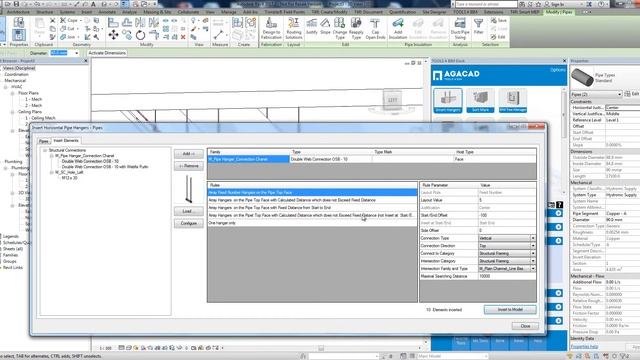This screenshot has height=360, width=640.
Task: Click the Measure between points tool
Action: click(219, 35)
